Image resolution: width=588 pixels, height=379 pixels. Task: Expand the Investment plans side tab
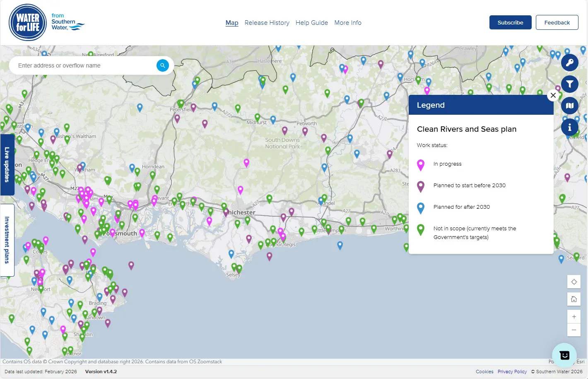[x=7, y=240]
